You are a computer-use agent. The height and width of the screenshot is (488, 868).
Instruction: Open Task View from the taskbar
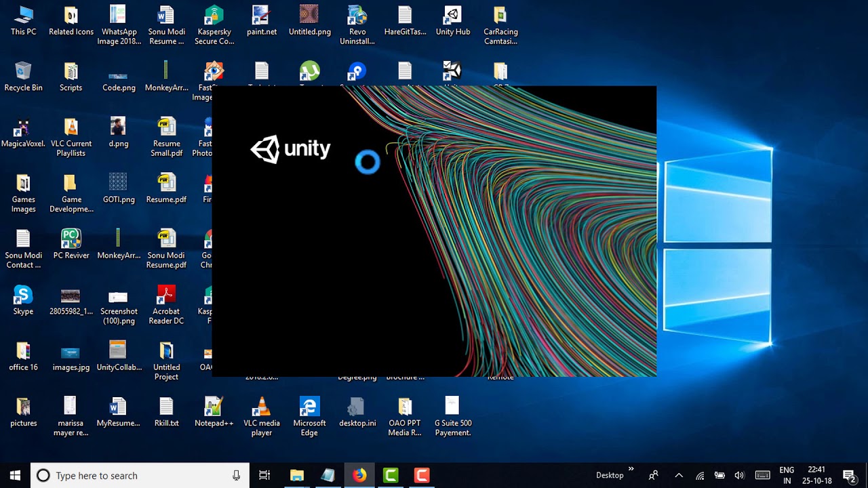pyautogui.click(x=264, y=475)
